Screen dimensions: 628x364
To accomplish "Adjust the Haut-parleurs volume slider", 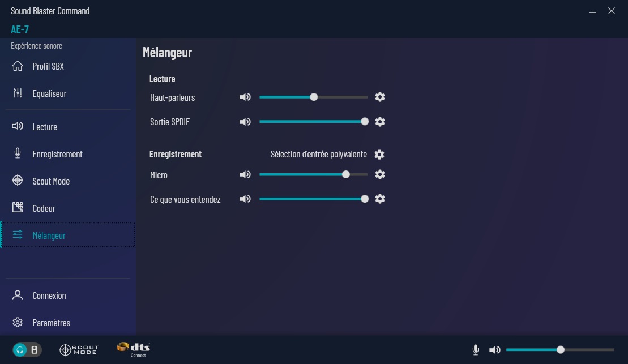I will click(313, 97).
